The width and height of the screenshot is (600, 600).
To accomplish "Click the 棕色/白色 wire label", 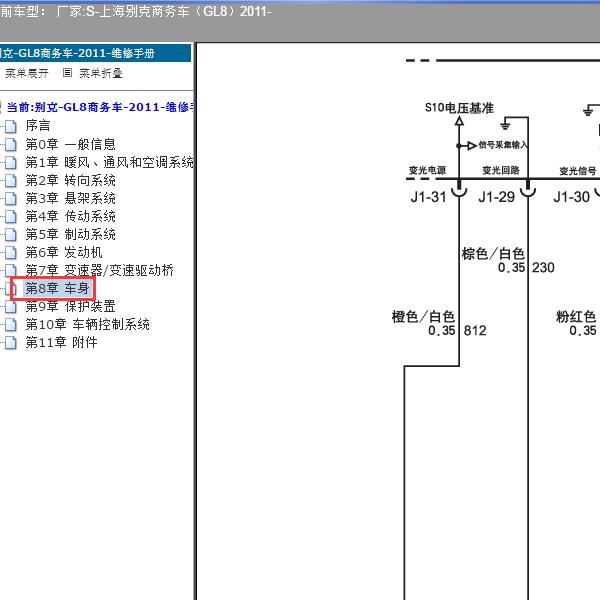I will (493, 254).
